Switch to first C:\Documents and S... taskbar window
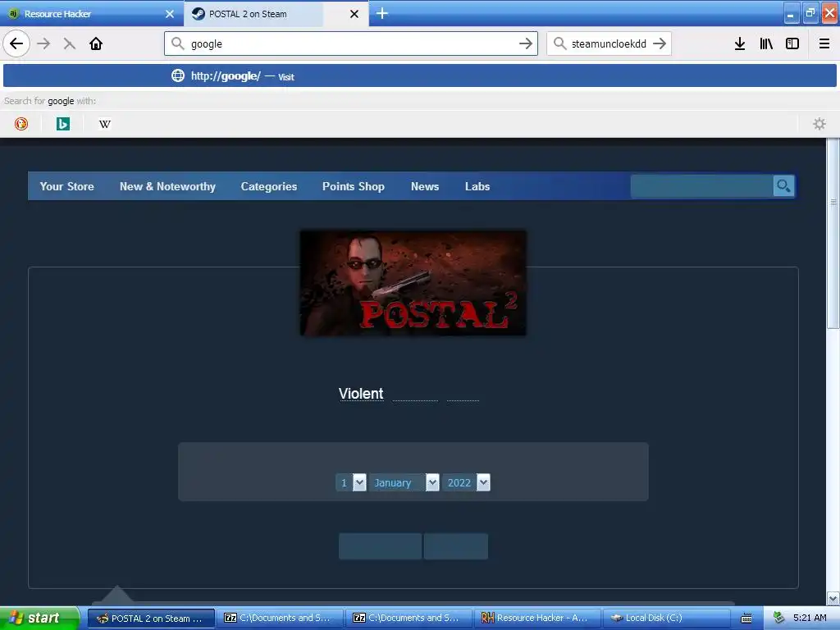840x630 pixels. pos(281,619)
